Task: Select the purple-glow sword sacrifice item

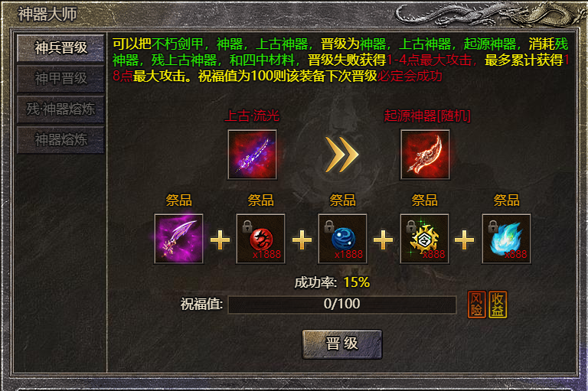Action: (x=178, y=239)
